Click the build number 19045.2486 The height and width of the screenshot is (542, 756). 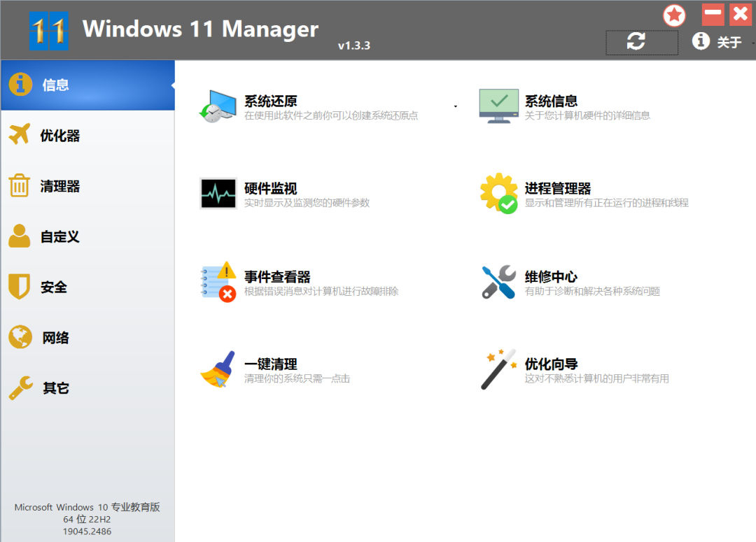pos(87,532)
